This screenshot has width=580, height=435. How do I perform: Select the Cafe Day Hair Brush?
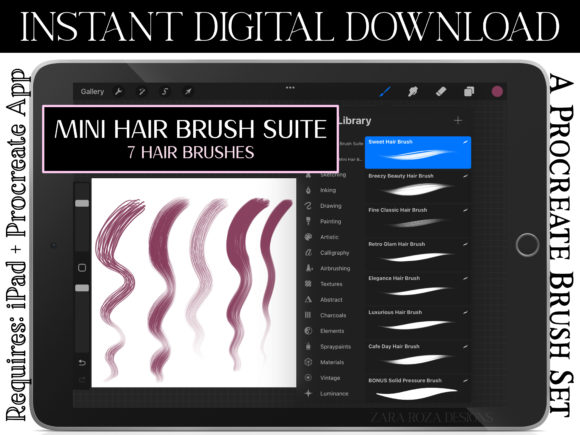(418, 357)
